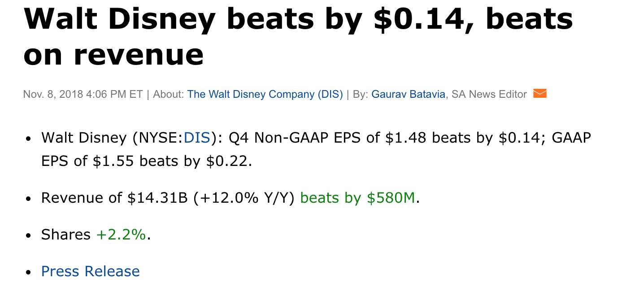Image resolution: width=644 pixels, height=296 pixels.
Task: Click the bullet dot beside Press Release
Action: [x=28, y=272]
